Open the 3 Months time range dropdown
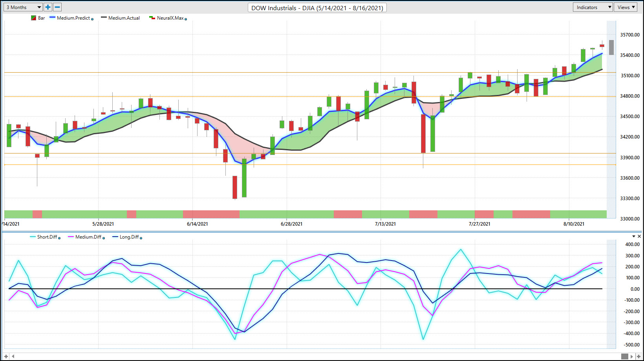The height and width of the screenshot is (361, 644). (23, 7)
